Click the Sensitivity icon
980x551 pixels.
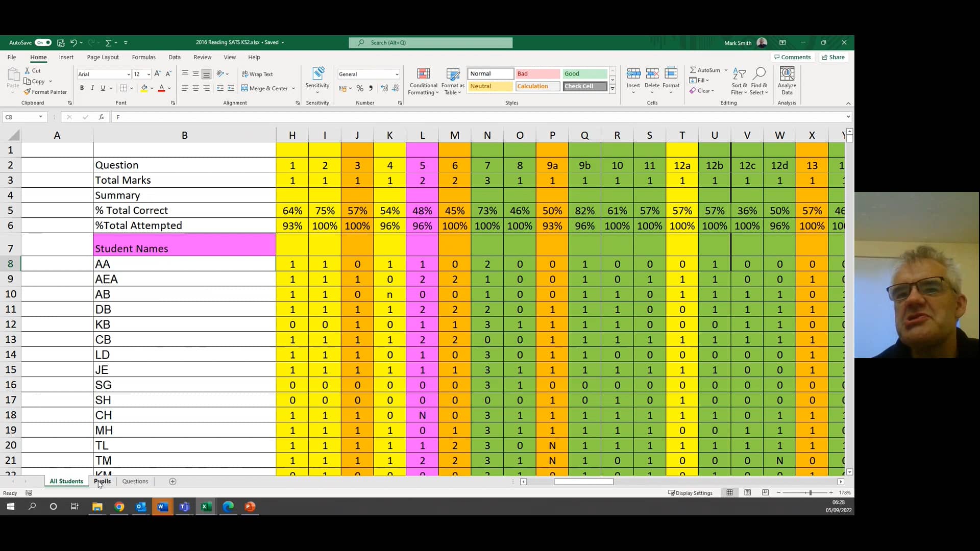click(317, 79)
